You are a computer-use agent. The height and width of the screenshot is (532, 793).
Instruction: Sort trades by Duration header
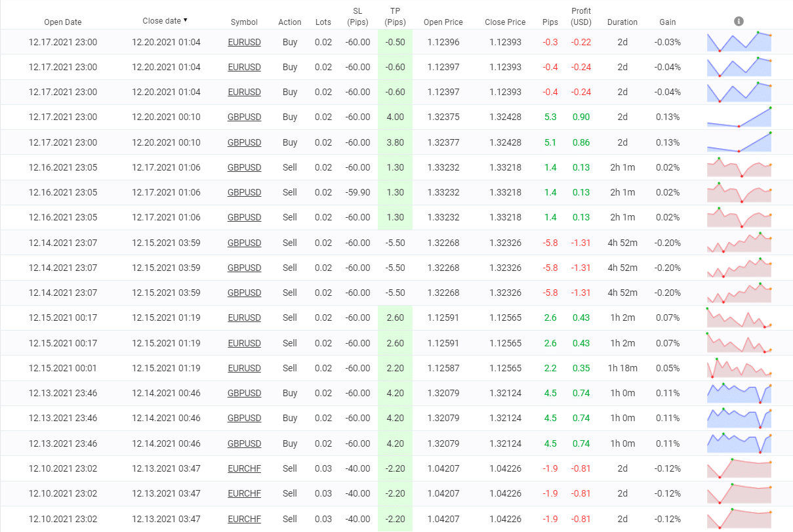pyautogui.click(x=622, y=22)
